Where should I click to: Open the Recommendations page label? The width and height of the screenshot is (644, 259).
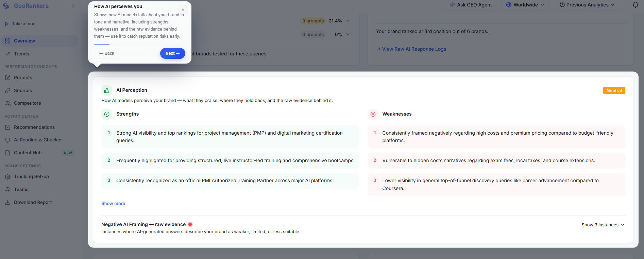click(x=34, y=127)
